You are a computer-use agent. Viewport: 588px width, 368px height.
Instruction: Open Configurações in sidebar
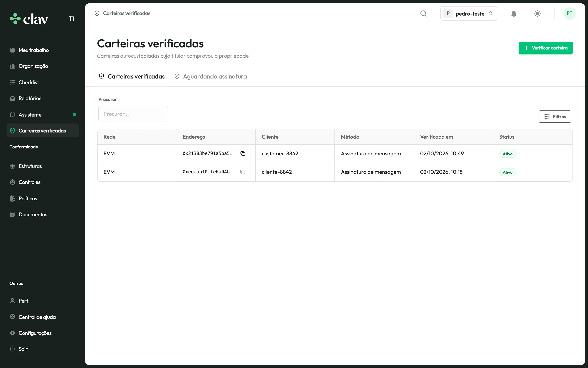43,333
